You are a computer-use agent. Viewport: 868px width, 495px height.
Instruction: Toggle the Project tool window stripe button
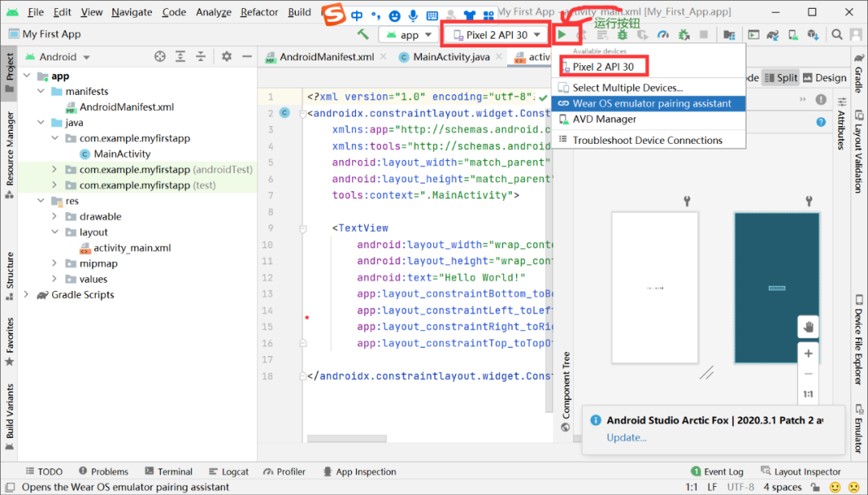tap(10, 74)
